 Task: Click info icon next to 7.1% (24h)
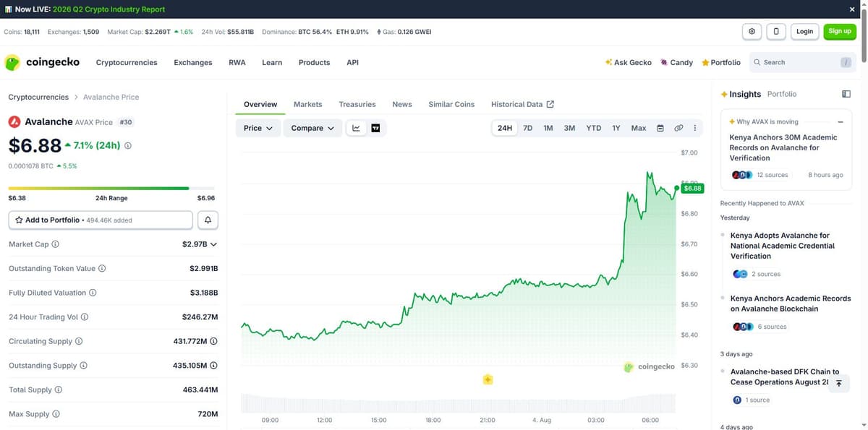[x=128, y=145]
